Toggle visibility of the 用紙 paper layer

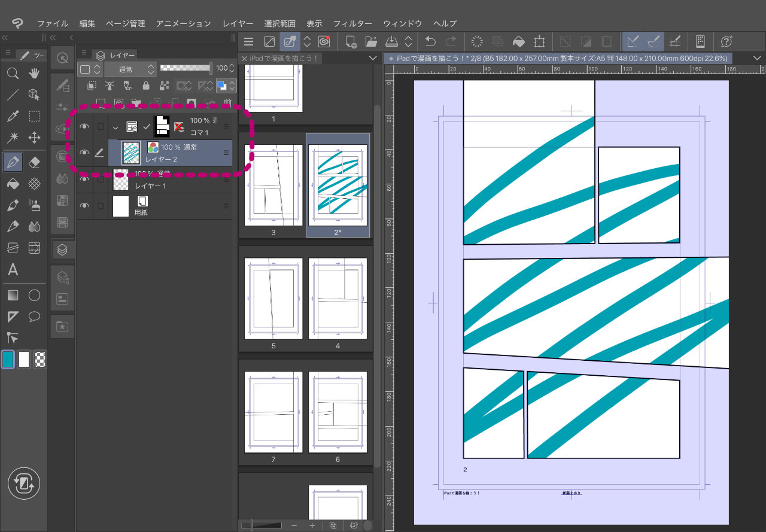[85, 206]
